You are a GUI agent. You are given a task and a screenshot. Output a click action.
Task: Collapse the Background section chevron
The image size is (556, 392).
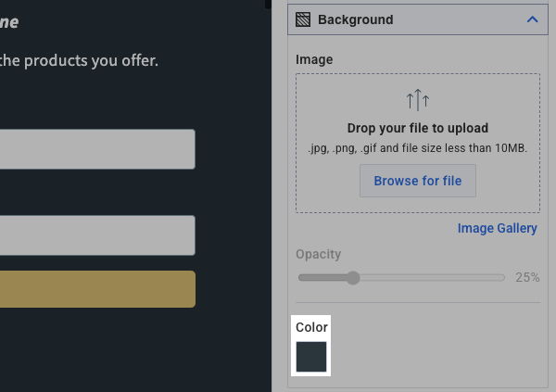531,19
